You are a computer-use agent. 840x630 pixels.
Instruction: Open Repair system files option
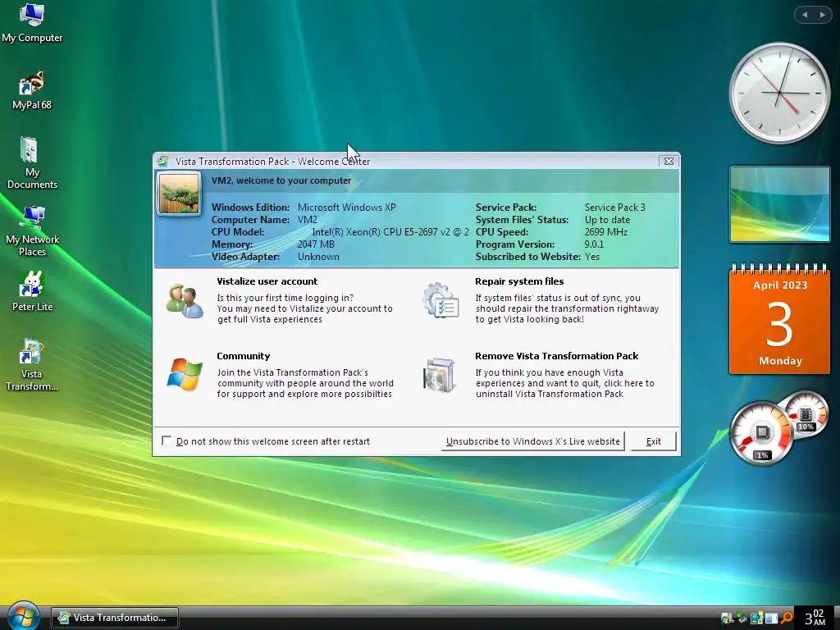pyautogui.click(x=519, y=281)
